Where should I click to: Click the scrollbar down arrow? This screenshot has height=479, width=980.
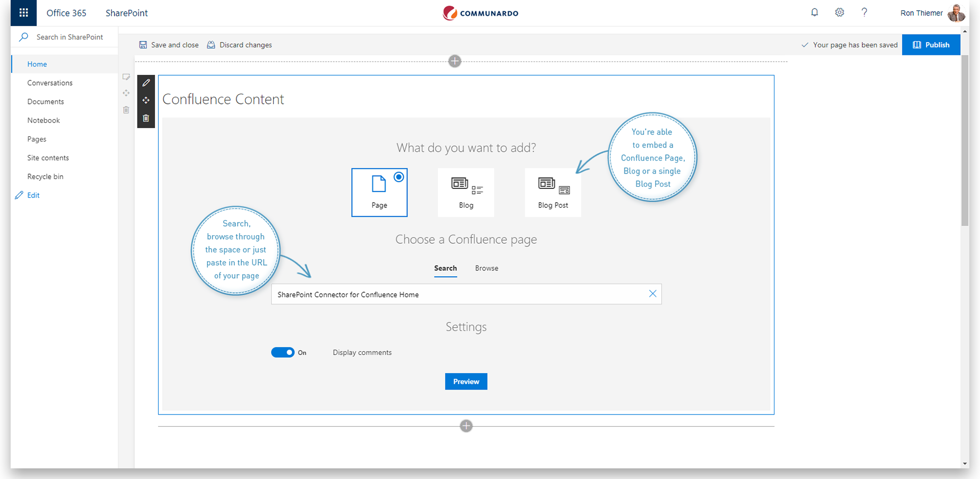coord(965,464)
